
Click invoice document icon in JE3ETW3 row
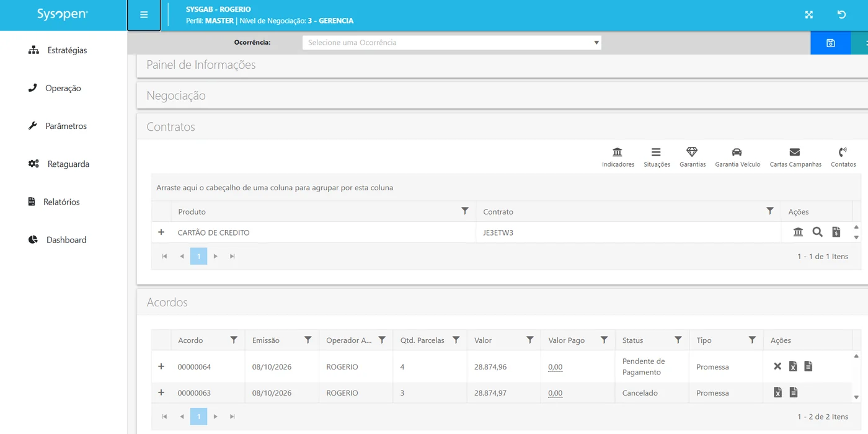pos(836,232)
